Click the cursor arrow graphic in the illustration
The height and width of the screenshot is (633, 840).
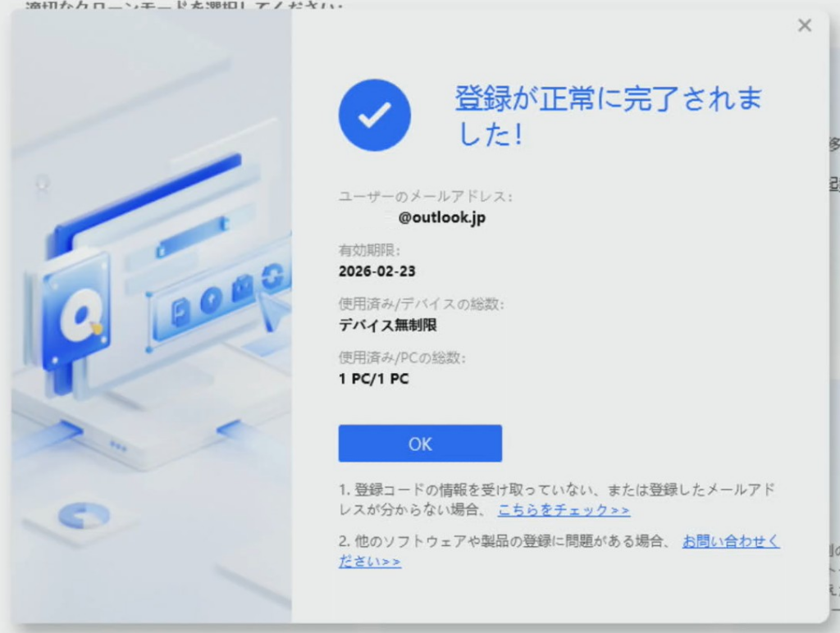(273, 311)
